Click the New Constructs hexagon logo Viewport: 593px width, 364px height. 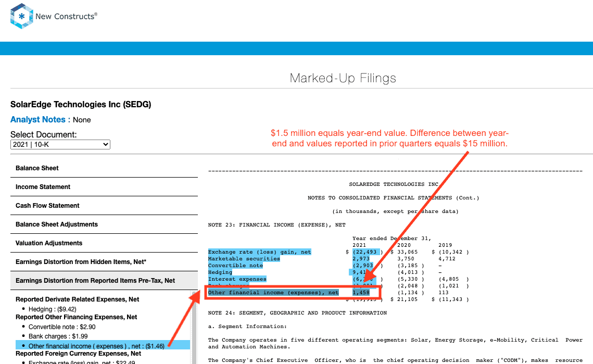21,16
